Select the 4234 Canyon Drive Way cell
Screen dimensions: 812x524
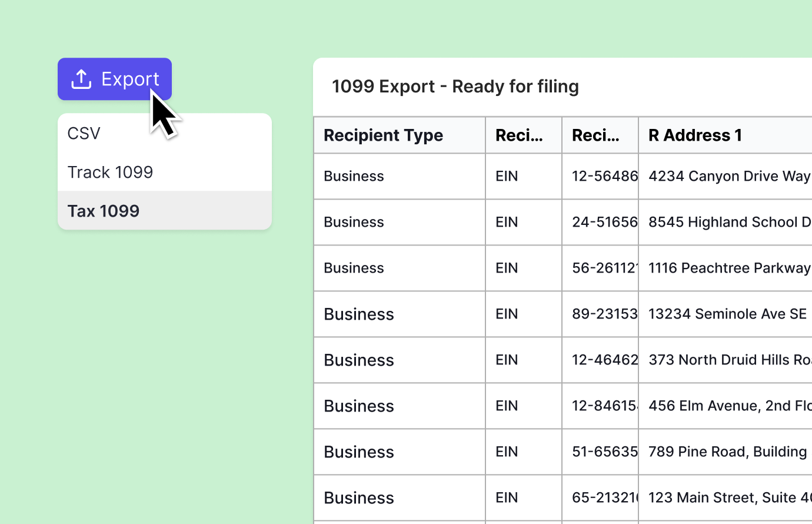coord(728,176)
